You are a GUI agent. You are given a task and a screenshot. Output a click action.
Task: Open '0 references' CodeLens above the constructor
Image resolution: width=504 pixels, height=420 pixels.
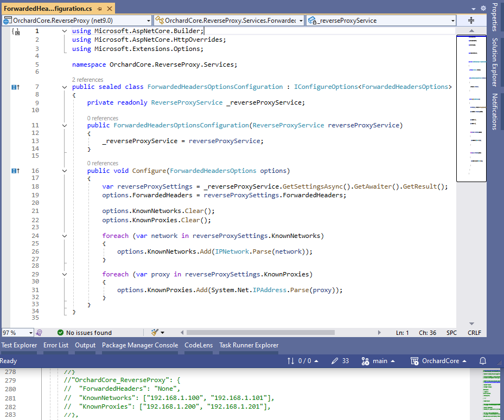(103, 118)
